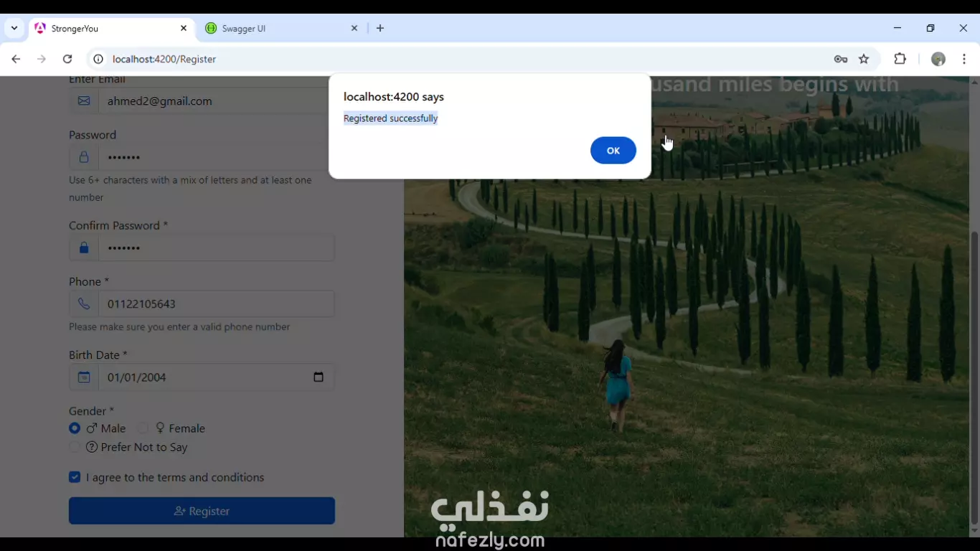Click the Registered successfully message text
Screen dimensions: 980x551
pyautogui.click(x=390, y=118)
